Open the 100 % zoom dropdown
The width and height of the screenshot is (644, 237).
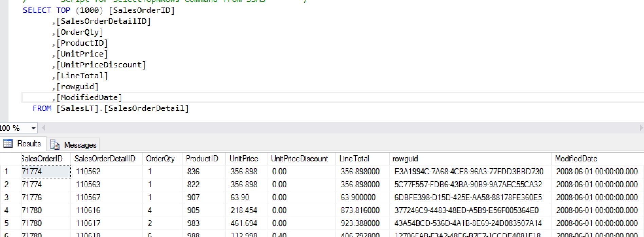(x=33, y=128)
